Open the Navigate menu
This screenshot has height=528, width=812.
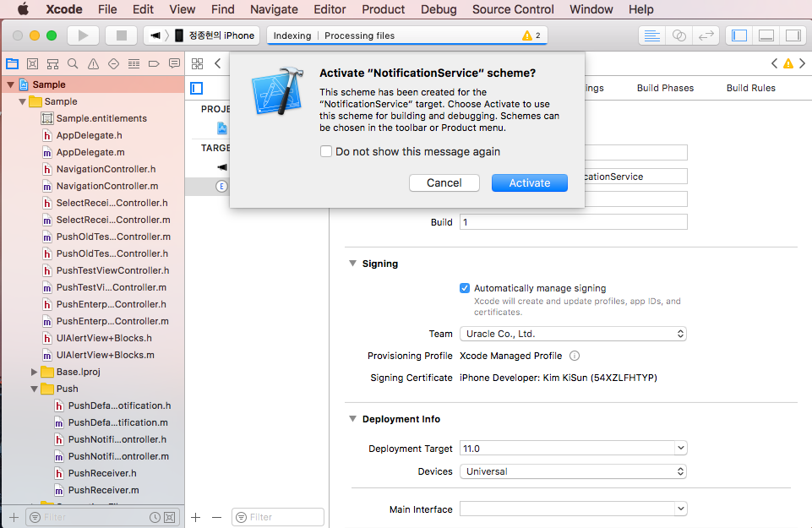(x=274, y=9)
